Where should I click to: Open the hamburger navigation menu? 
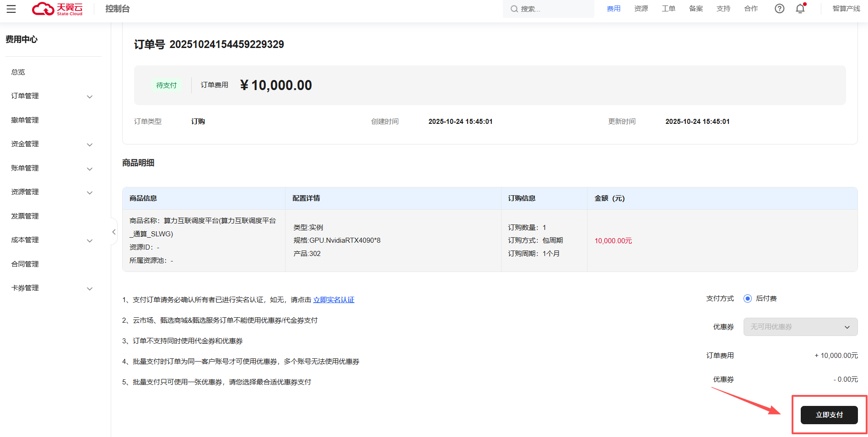pos(11,9)
